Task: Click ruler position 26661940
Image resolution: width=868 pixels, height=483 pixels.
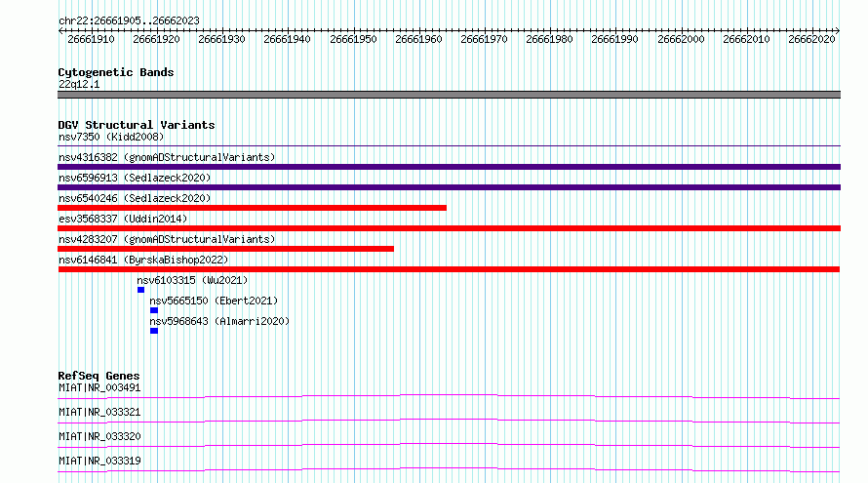Action: tap(287, 39)
